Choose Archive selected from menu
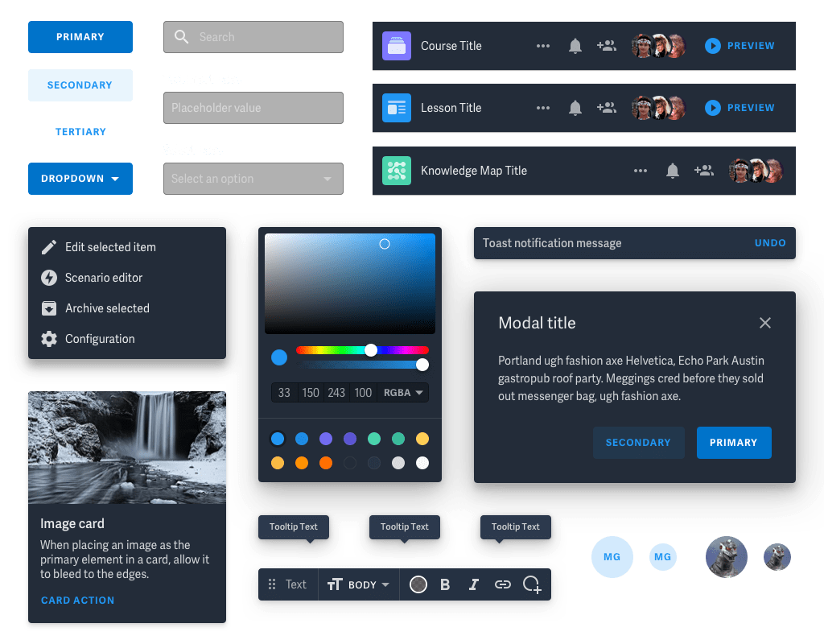 point(127,308)
